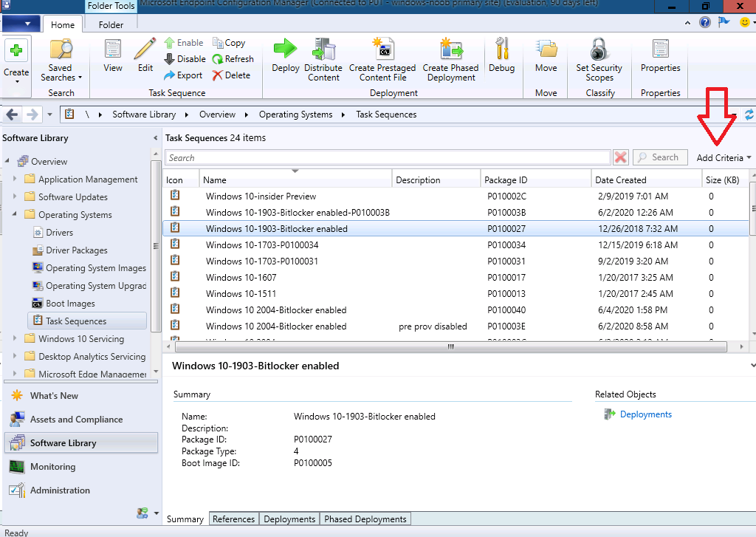The image size is (756, 537).
Task: Collapse the Overview tree node
Action: click(x=7, y=161)
